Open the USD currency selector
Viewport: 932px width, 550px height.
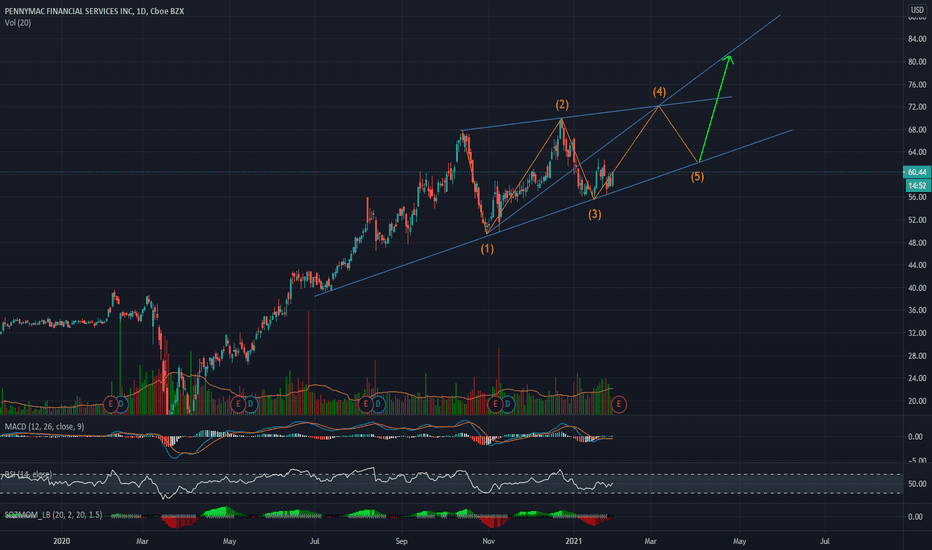pyautogui.click(x=918, y=10)
